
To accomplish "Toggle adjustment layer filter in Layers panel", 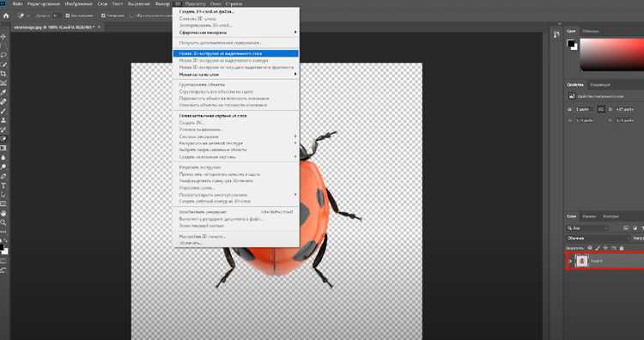I will click(635, 228).
